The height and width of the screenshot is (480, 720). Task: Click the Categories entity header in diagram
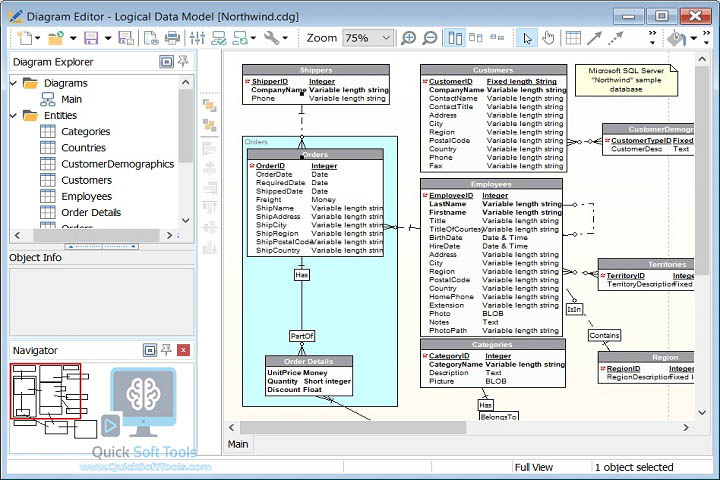click(493, 344)
